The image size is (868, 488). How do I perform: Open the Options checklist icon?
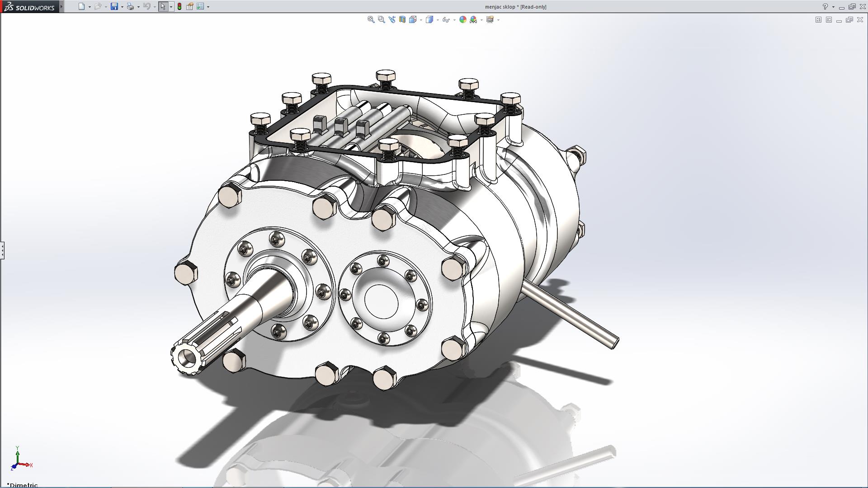click(x=200, y=6)
